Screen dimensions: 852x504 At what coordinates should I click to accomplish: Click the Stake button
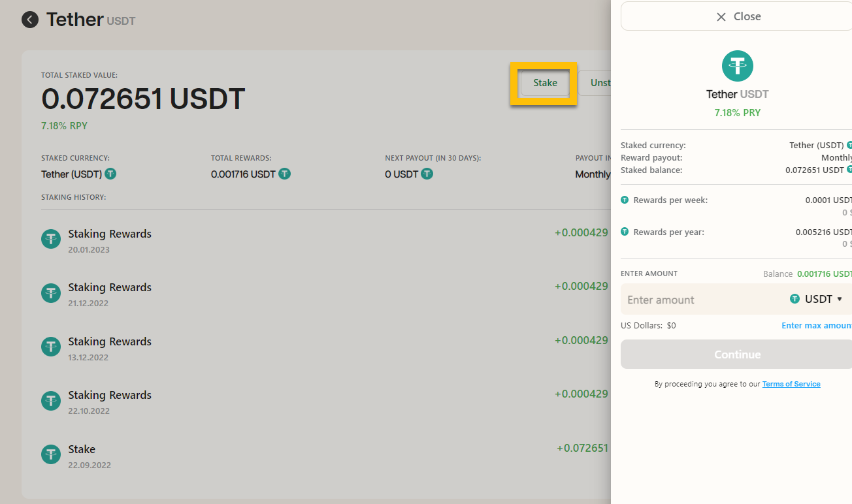545,83
